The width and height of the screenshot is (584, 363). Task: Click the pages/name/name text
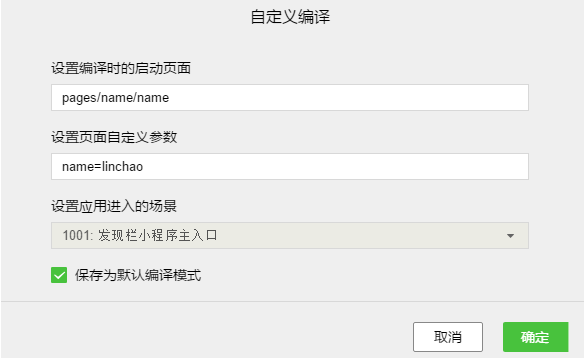click(x=115, y=98)
